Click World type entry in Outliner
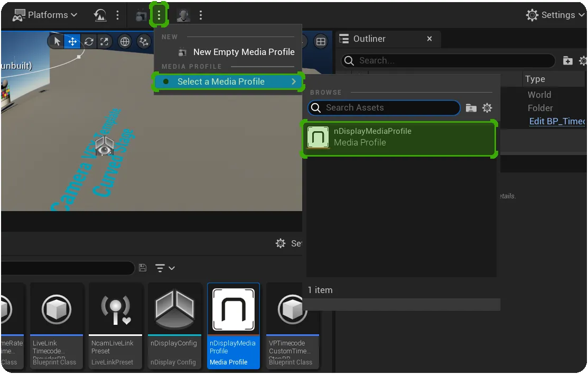The image size is (588, 374). coord(539,95)
